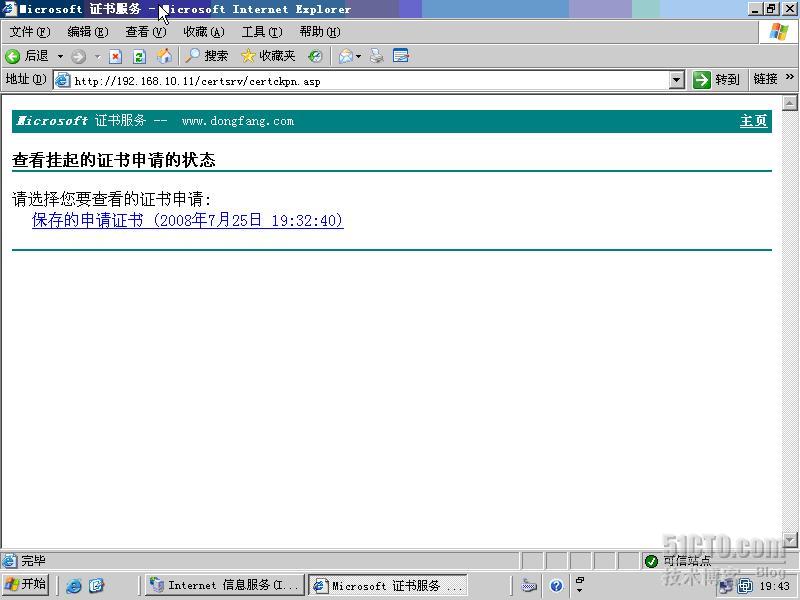Open the 搜索 search toolbar button
This screenshot has width=800, height=600.
[x=207, y=56]
